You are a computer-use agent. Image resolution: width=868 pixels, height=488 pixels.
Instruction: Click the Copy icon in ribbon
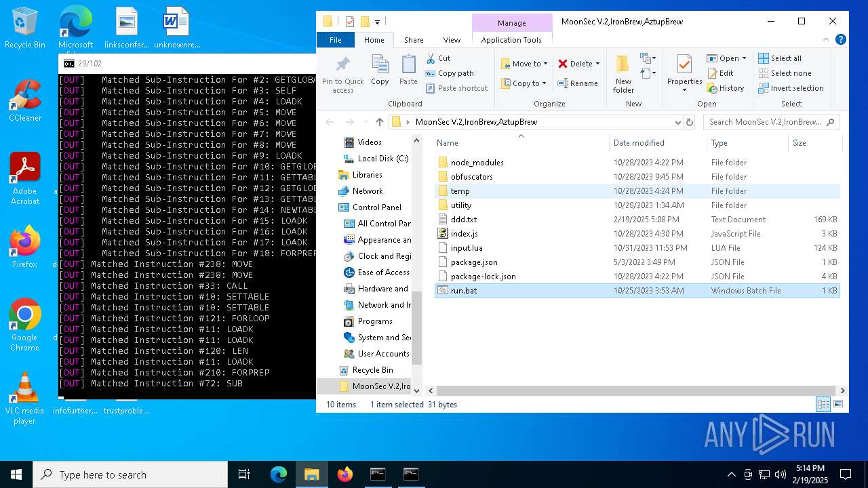click(380, 70)
